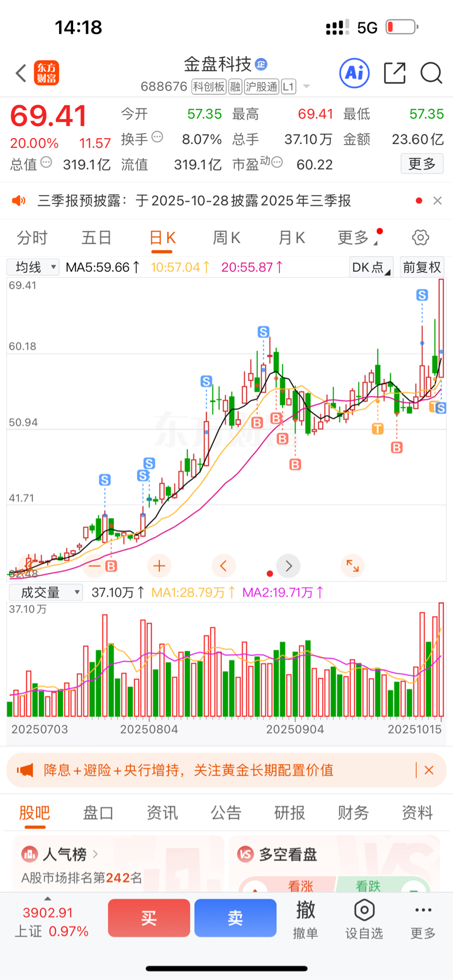Tap the back arrow icon
Viewport: 453px width, 980px height.
21,73
